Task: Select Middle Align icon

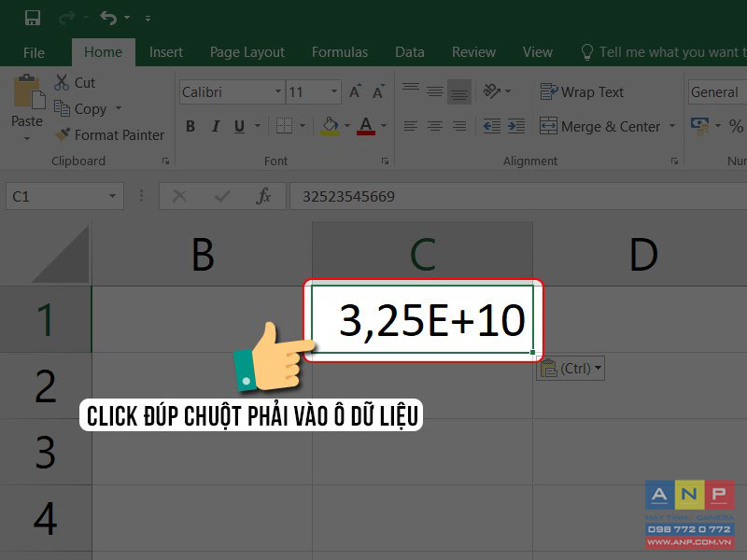Action: pyautogui.click(x=435, y=91)
